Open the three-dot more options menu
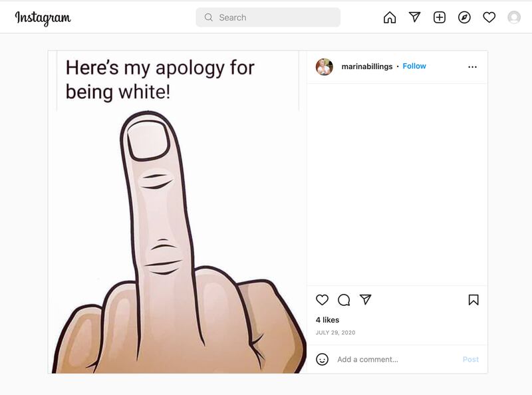 (472, 66)
